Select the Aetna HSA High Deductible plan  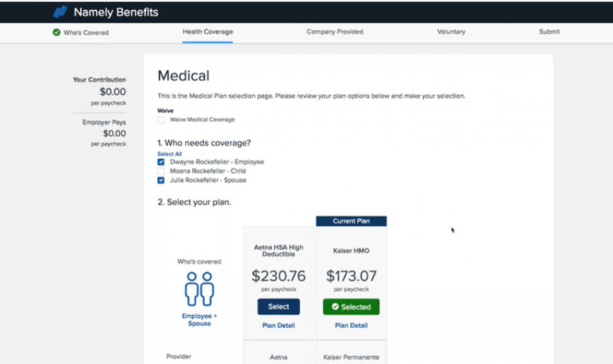278,307
